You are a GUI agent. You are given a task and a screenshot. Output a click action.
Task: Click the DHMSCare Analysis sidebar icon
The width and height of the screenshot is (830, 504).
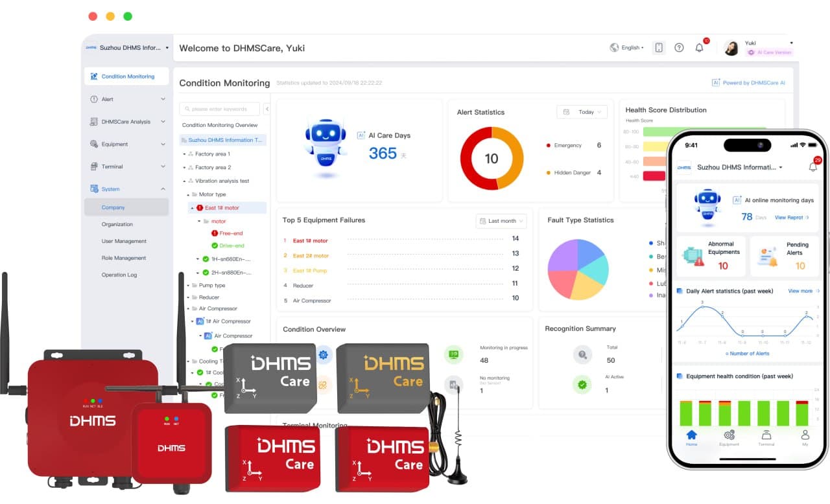pos(94,122)
